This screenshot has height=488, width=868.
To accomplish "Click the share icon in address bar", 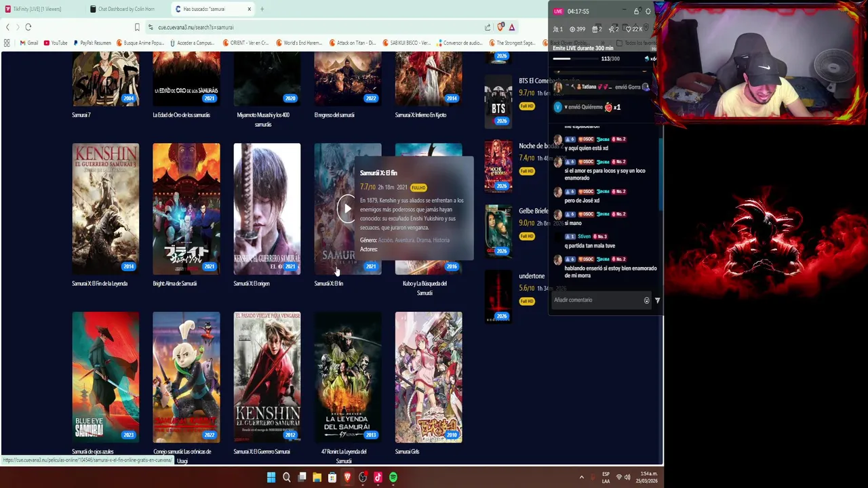I will (488, 27).
